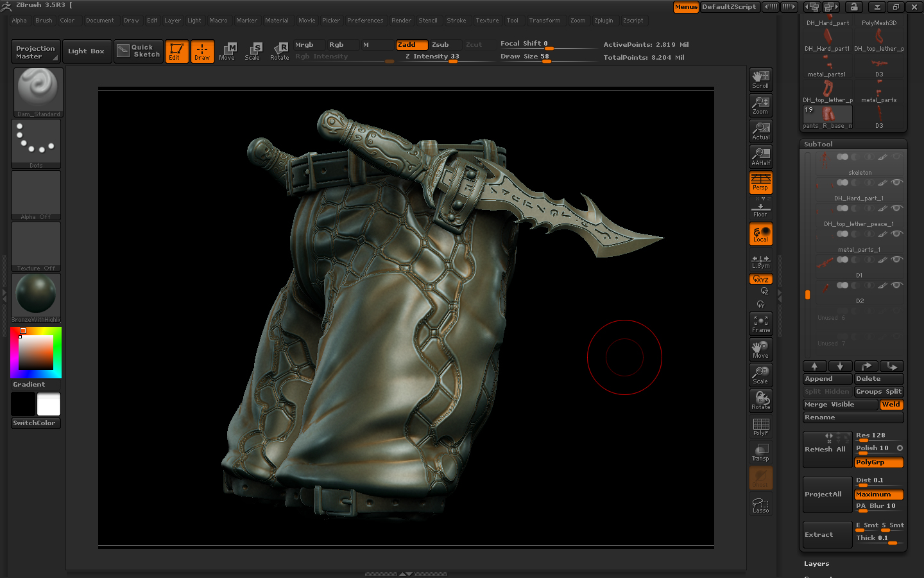Toggle visibility of skeleton subtool
This screenshot has width=924, height=578.
click(896, 157)
